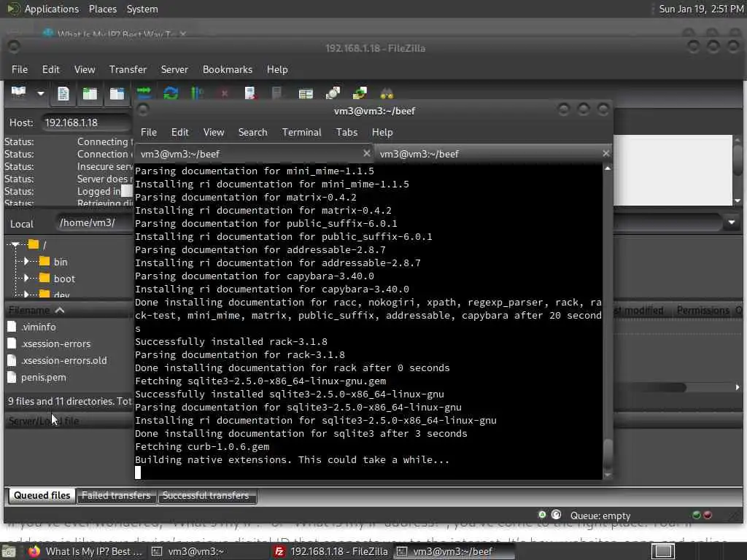Open the Places menu in top panel
The image size is (747, 560).
click(102, 9)
